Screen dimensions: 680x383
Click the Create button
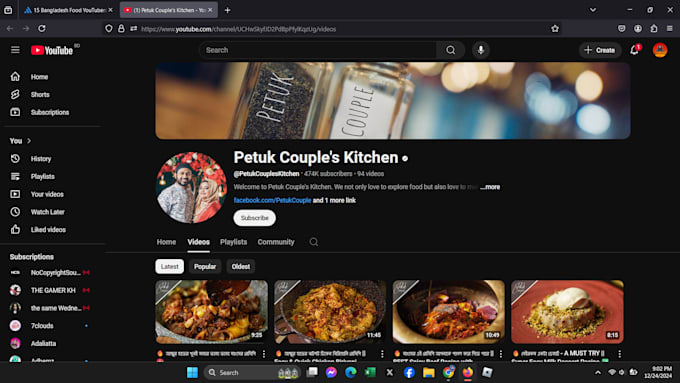pyautogui.click(x=600, y=50)
